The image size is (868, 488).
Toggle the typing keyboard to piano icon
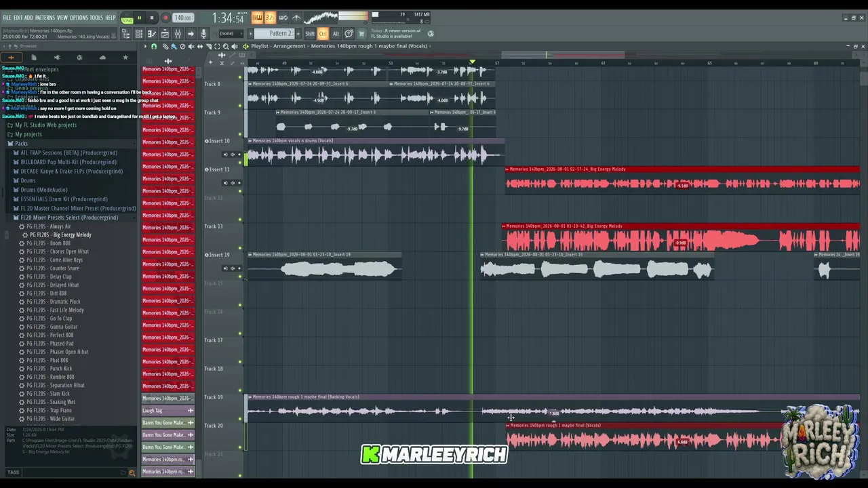point(257,18)
